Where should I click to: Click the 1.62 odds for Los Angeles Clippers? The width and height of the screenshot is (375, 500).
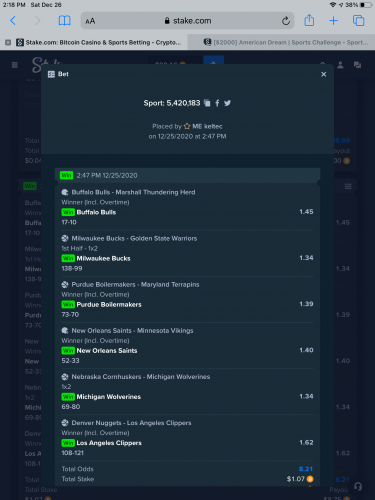pos(306,443)
